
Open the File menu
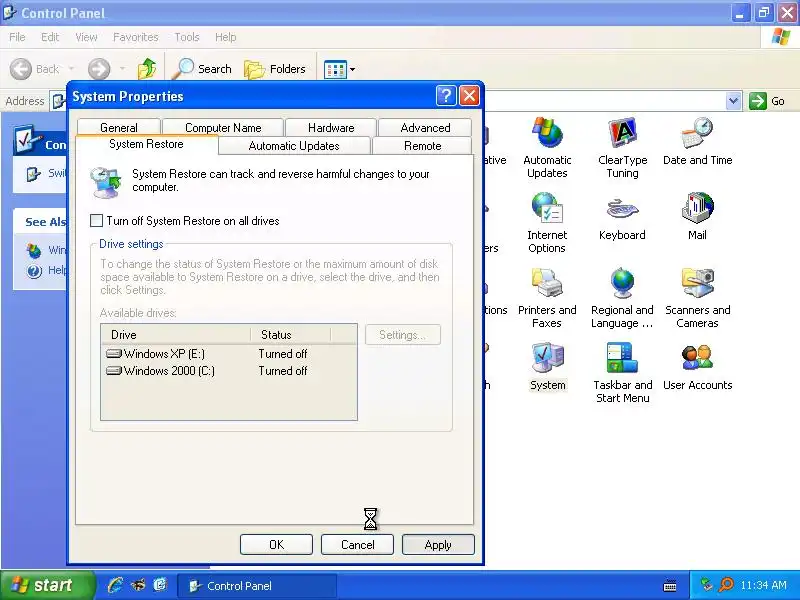pos(17,37)
